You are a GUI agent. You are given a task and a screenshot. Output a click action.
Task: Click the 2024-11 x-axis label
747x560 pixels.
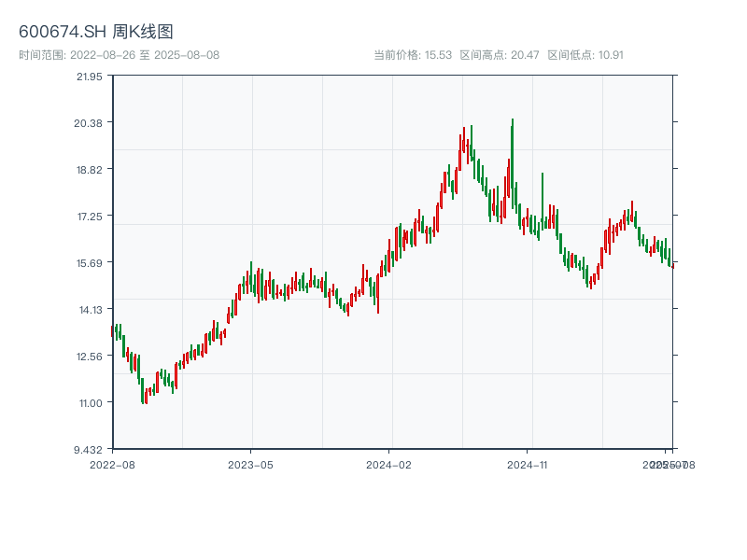tap(527, 465)
